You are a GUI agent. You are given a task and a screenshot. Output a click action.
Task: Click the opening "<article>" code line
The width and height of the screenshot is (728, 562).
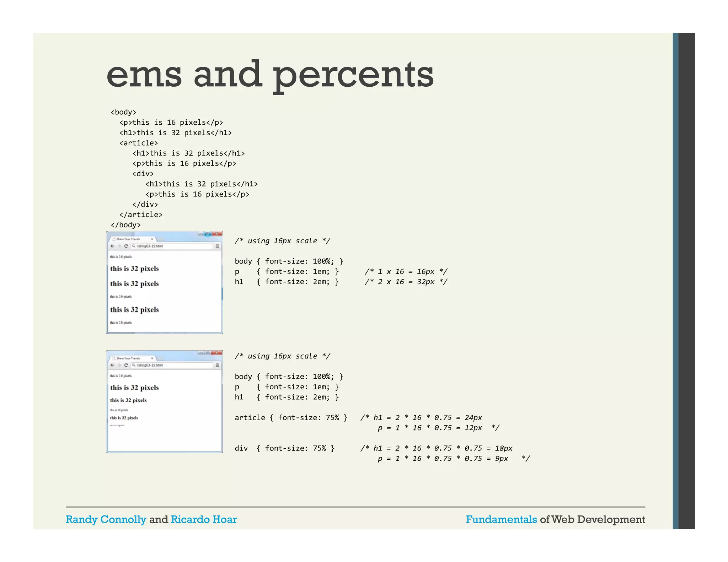139,143
